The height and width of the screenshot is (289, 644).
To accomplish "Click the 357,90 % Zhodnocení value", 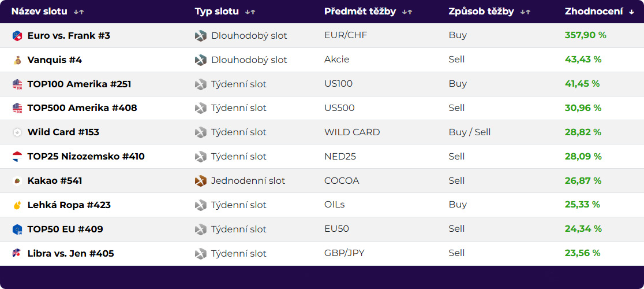I will coord(585,35).
